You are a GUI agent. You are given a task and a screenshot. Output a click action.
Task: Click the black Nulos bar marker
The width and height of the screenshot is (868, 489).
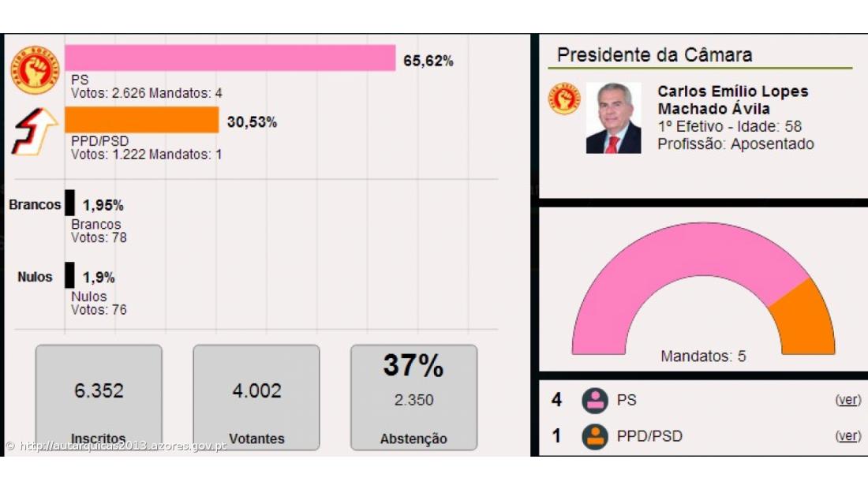[x=70, y=277]
